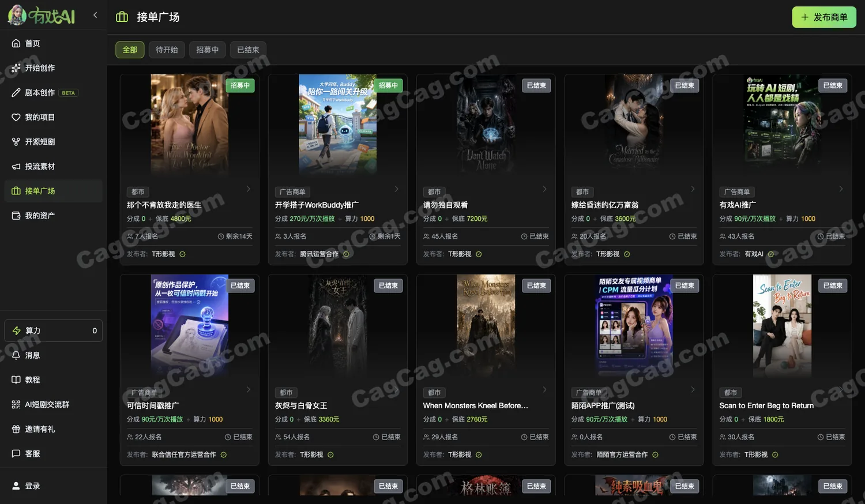Open 请勿独自观看 poster thumbnail
The width and height of the screenshot is (865, 504).
[486, 124]
